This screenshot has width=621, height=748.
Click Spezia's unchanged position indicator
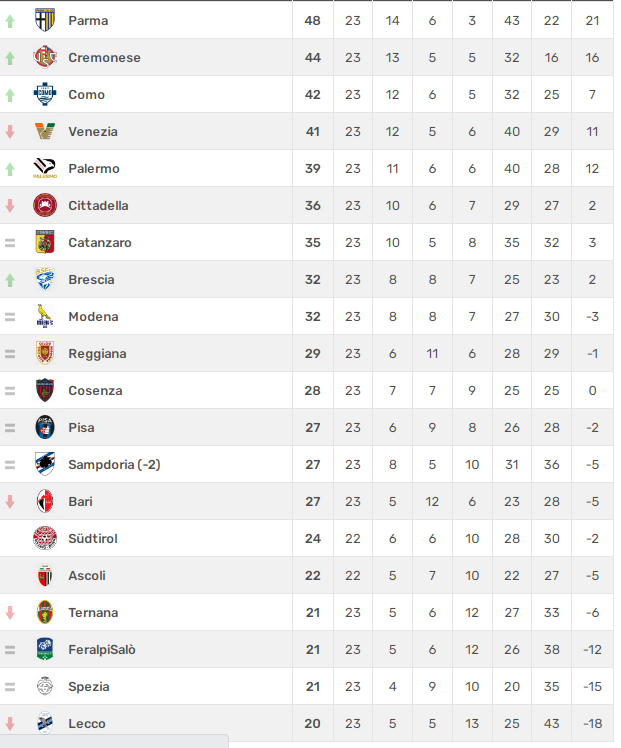click(10, 686)
